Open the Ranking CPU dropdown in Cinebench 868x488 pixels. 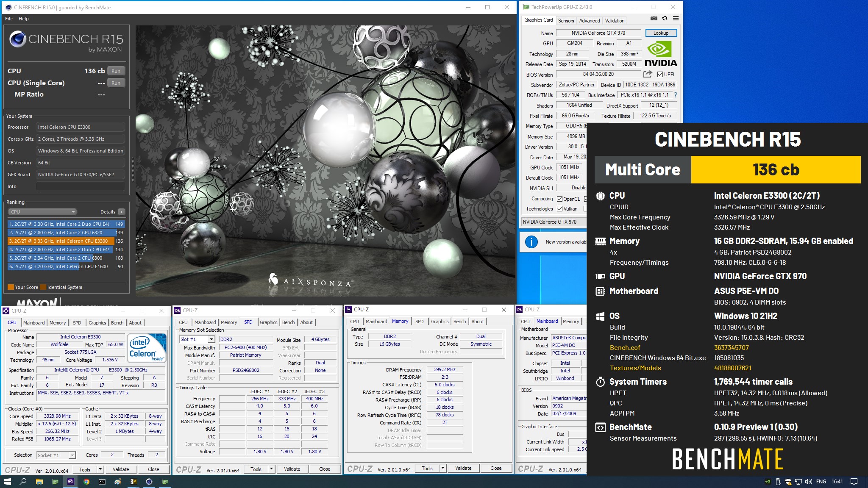42,212
